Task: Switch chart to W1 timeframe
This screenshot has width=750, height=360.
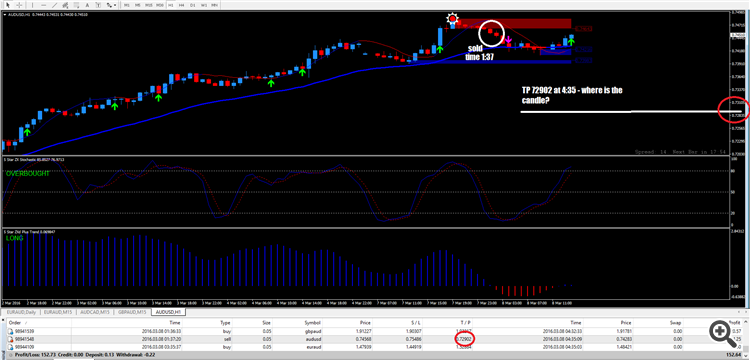Action: coord(204,5)
